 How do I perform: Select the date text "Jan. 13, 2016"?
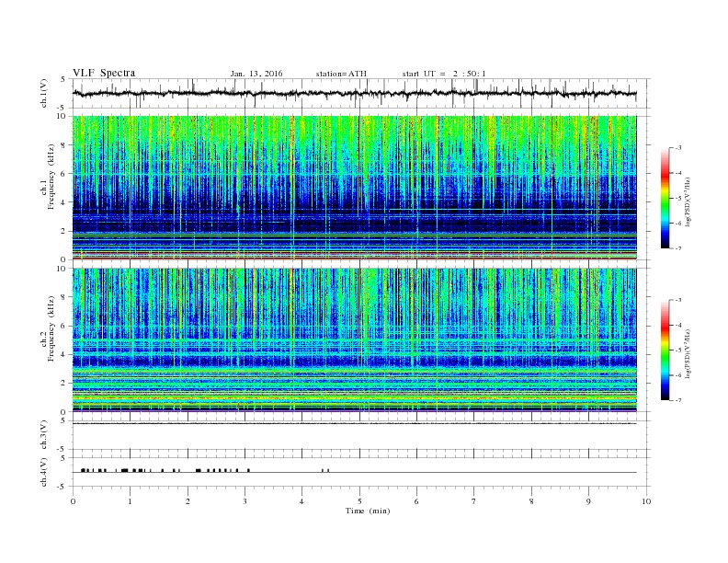pyautogui.click(x=256, y=74)
